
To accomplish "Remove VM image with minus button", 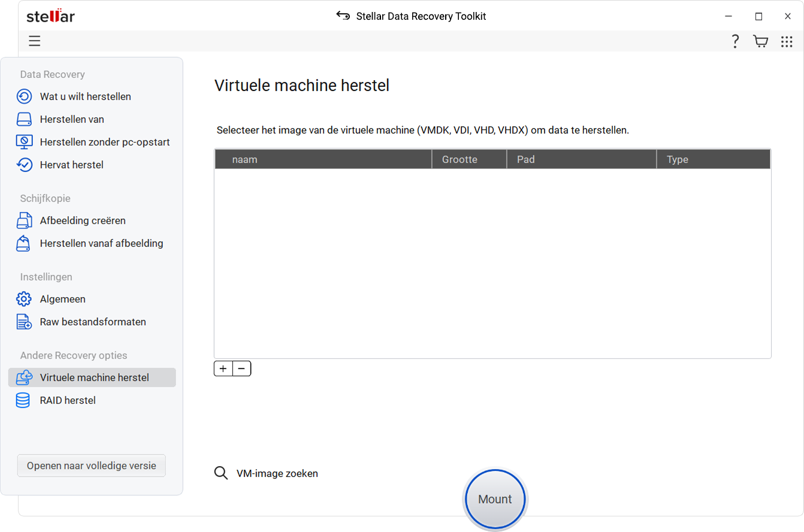I will (241, 368).
